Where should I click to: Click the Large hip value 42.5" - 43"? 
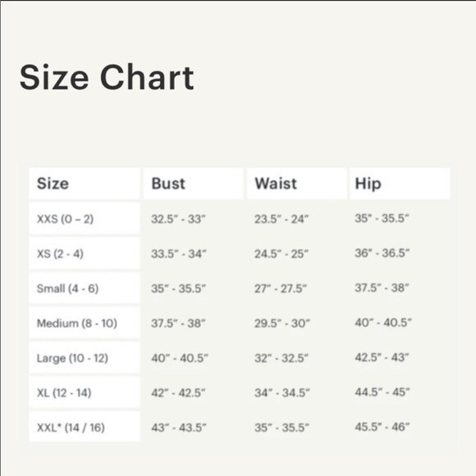tap(382, 357)
